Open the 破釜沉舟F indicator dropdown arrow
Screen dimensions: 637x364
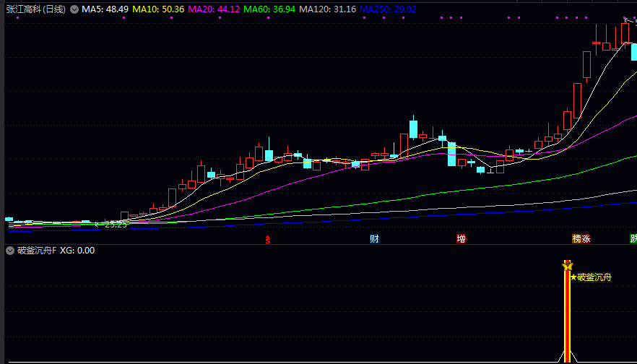(x=9, y=251)
